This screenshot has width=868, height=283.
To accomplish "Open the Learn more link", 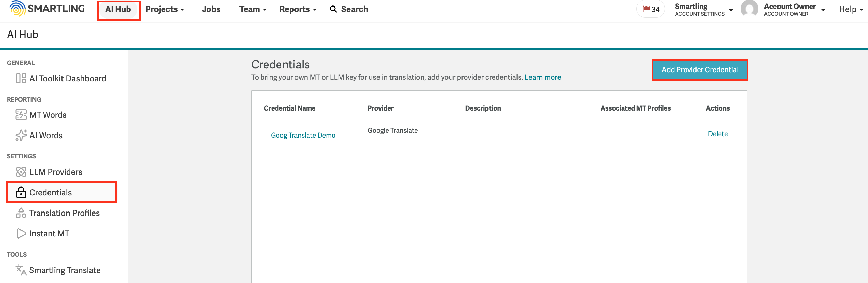I will click(x=542, y=77).
